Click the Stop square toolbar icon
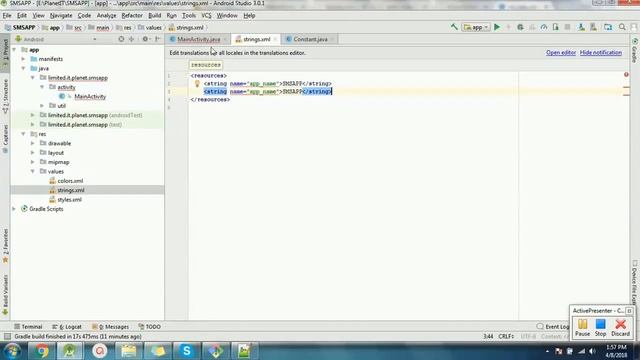This screenshot has height=360, width=640. point(567,27)
